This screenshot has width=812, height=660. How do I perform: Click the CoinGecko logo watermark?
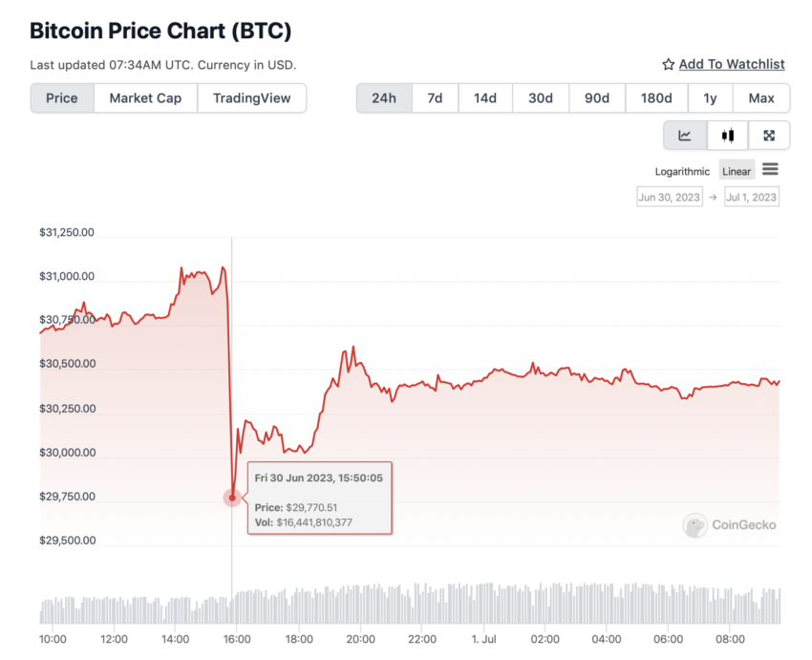point(729,525)
